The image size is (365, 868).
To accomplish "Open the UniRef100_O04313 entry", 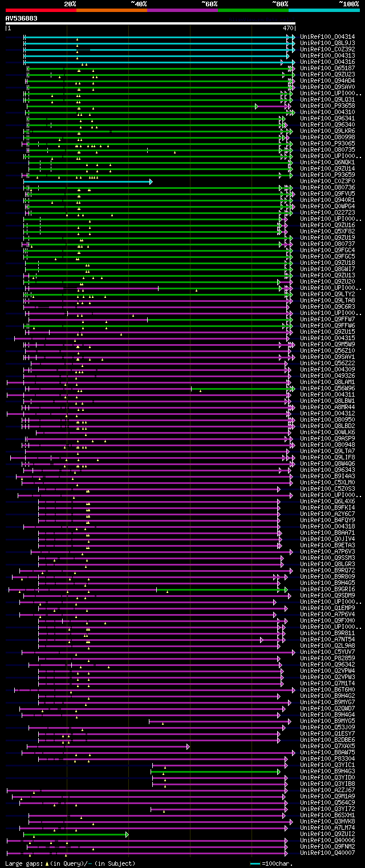I will coord(328,56).
